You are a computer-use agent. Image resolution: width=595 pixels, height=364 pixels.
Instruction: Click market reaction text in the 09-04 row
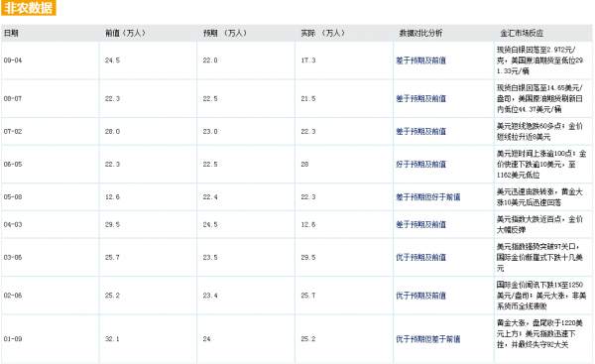(x=540, y=61)
